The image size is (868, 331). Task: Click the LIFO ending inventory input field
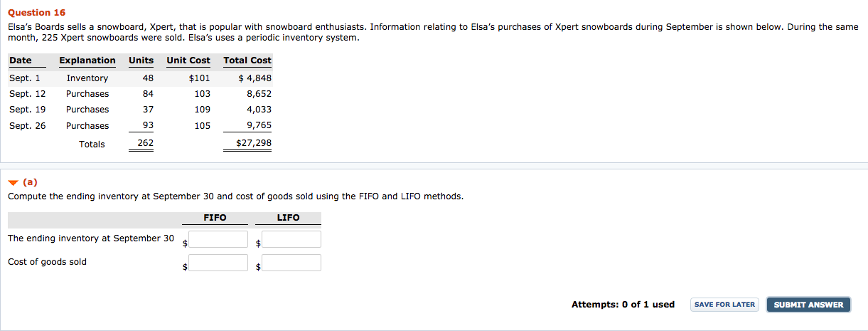pyautogui.click(x=291, y=239)
